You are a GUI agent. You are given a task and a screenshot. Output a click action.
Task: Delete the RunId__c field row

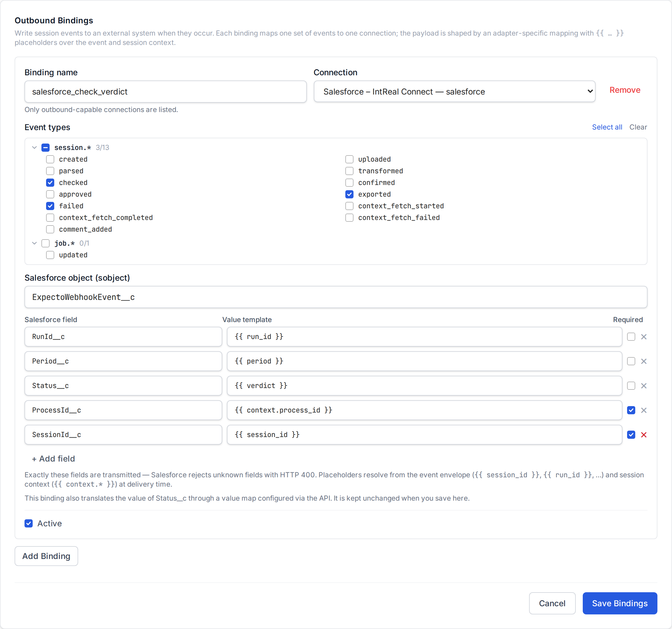point(644,337)
